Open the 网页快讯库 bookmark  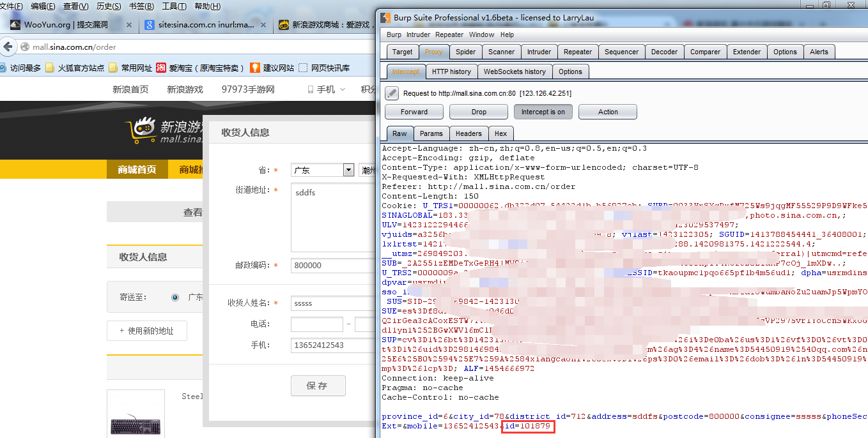(324, 68)
